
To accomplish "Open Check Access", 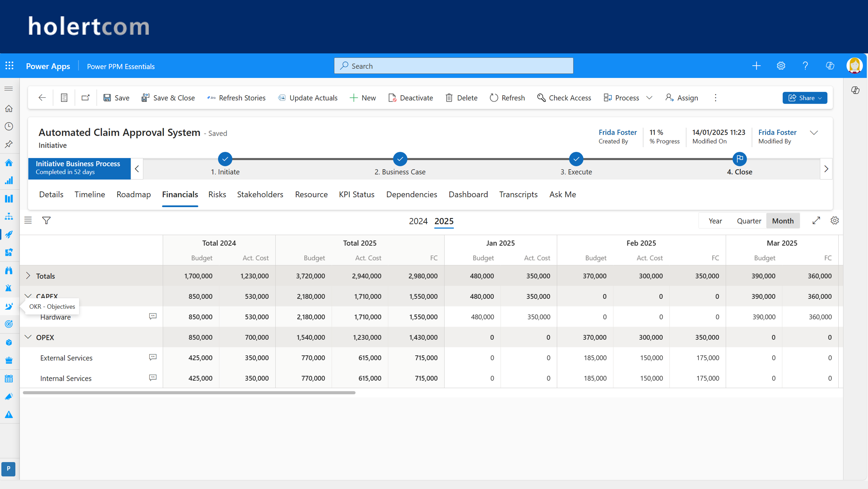I will tap(564, 98).
